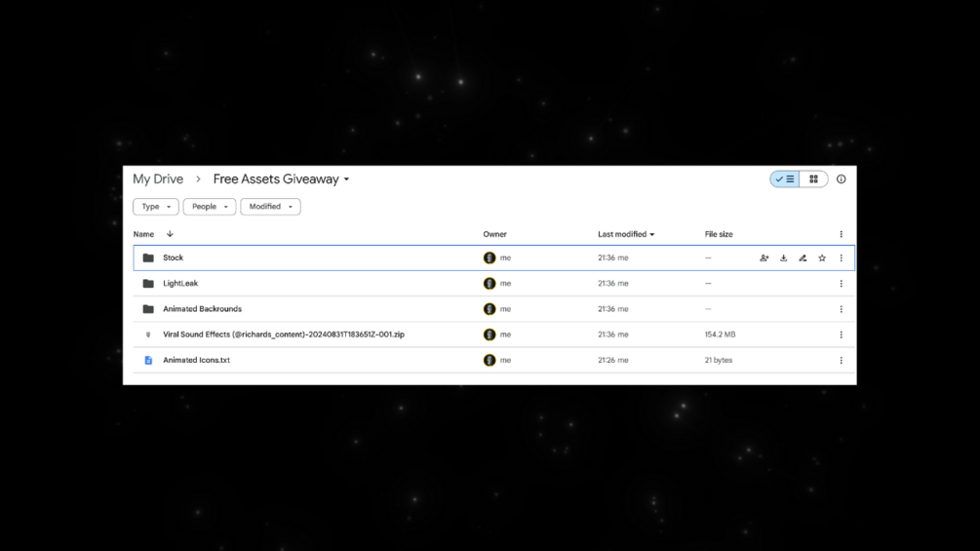
Task: Download the Stock folder
Action: point(783,258)
